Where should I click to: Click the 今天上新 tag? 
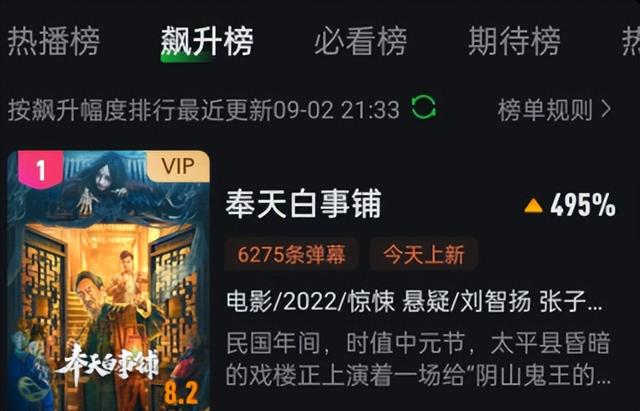click(x=424, y=254)
